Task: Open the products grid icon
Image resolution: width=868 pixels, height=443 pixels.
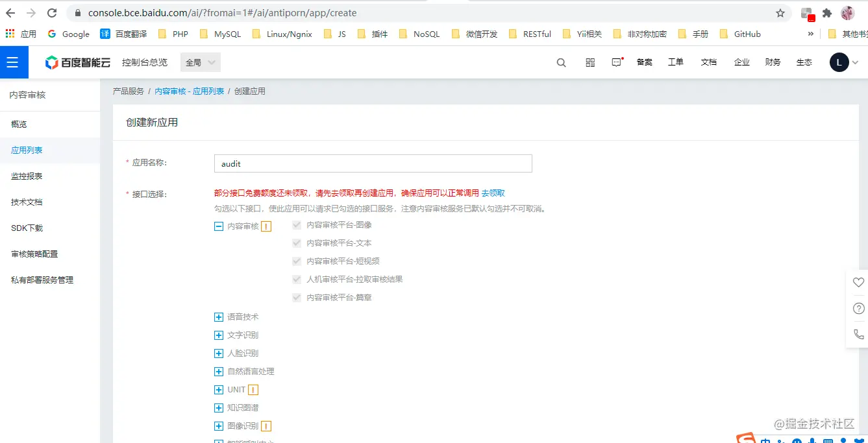Action: point(590,62)
